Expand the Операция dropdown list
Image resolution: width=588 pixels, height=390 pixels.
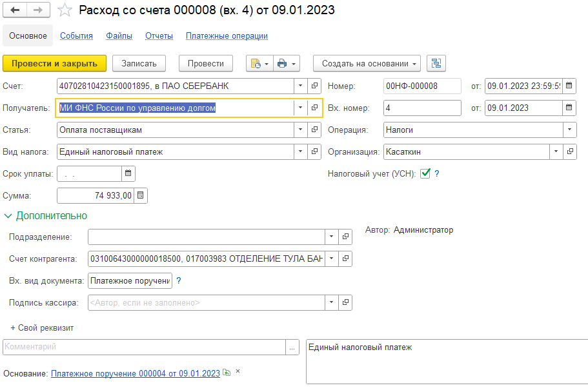tap(570, 130)
